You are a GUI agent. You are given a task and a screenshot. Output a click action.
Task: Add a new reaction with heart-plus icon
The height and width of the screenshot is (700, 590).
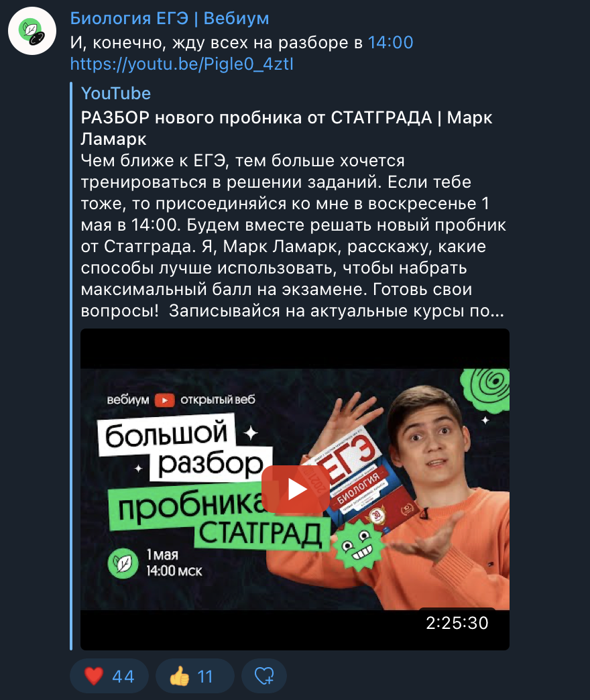264,676
